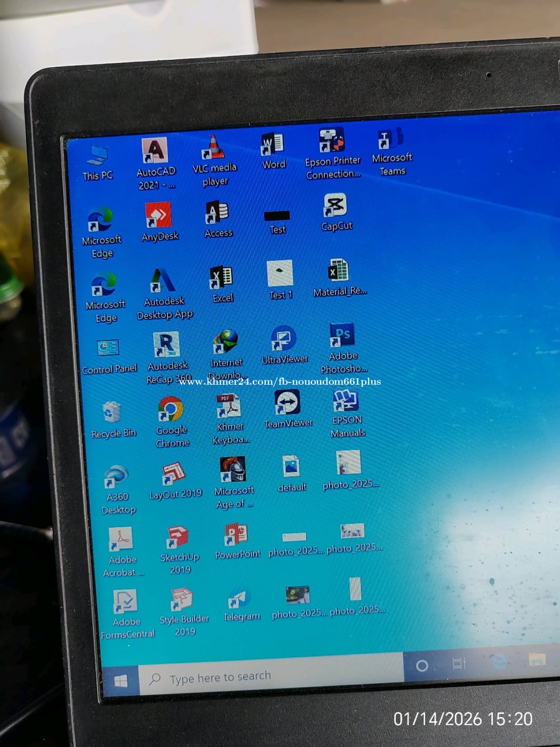Select the Material_Re Excel file

(x=338, y=271)
